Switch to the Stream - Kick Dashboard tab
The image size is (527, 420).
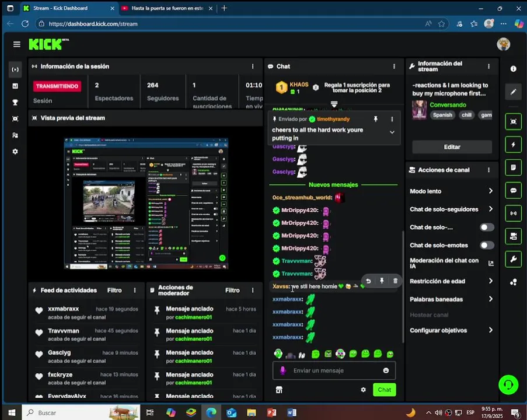pos(68,8)
